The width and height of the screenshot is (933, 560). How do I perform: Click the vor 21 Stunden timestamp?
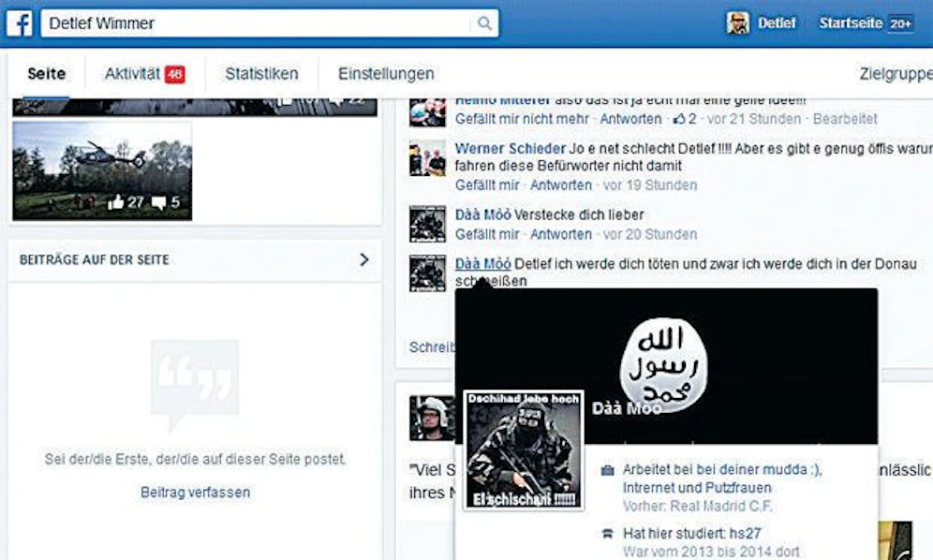[754, 119]
